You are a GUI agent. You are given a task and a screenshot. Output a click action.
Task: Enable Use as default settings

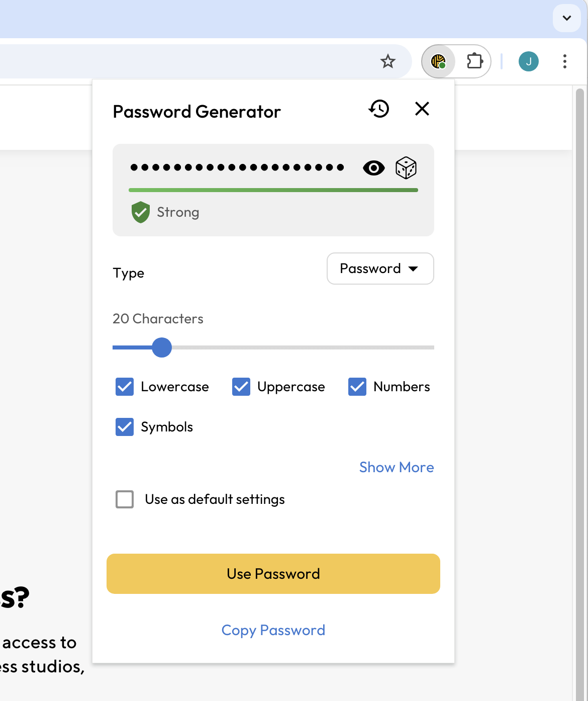(x=125, y=499)
